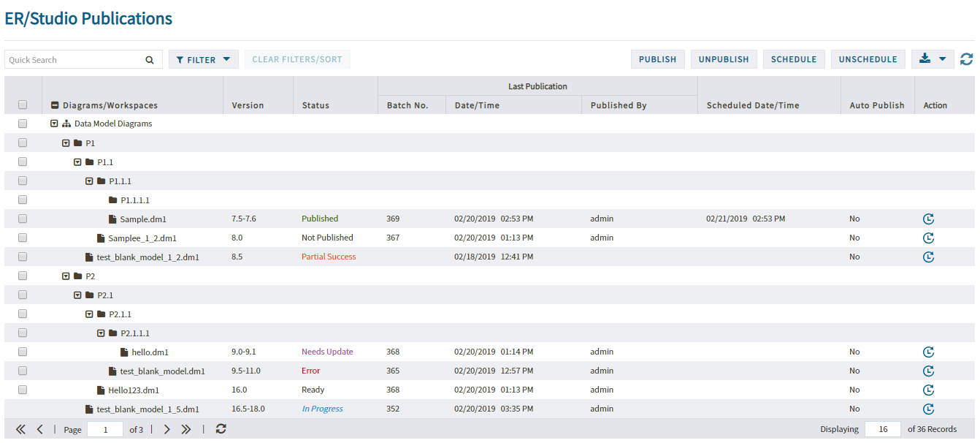This screenshot has height=443, width=980.
Task: Tick the checkbox for the Sample.dm1 row
Action: point(23,219)
